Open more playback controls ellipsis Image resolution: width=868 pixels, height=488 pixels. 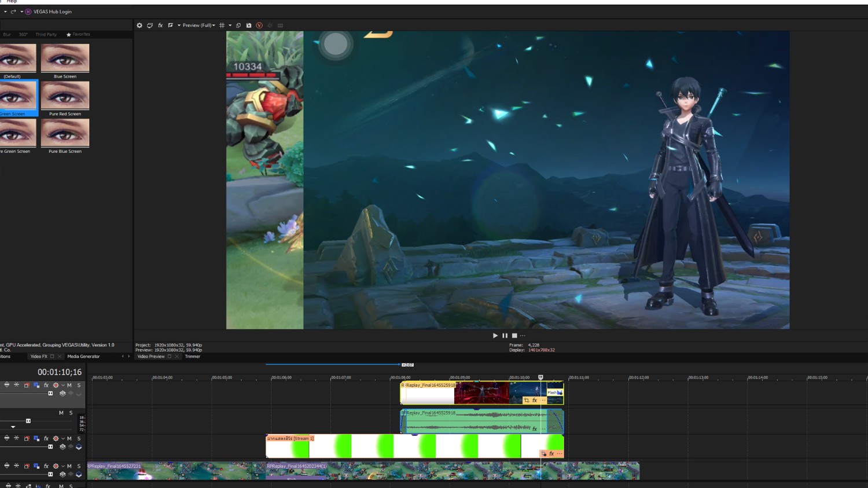(x=523, y=336)
